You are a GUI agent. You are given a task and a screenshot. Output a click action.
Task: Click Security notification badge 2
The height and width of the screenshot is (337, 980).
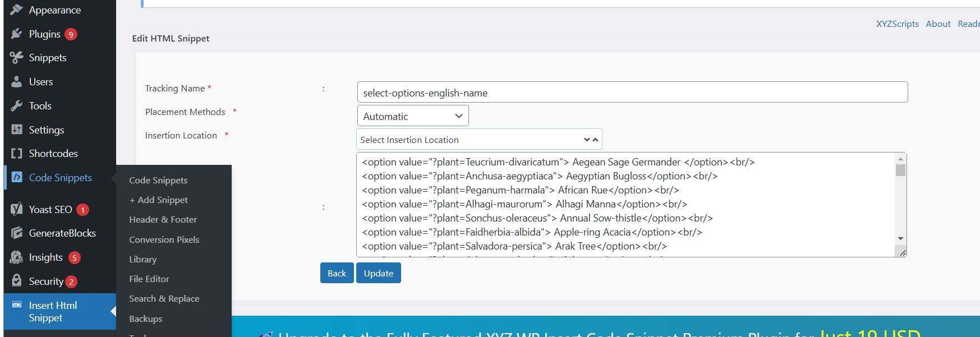coord(71,281)
